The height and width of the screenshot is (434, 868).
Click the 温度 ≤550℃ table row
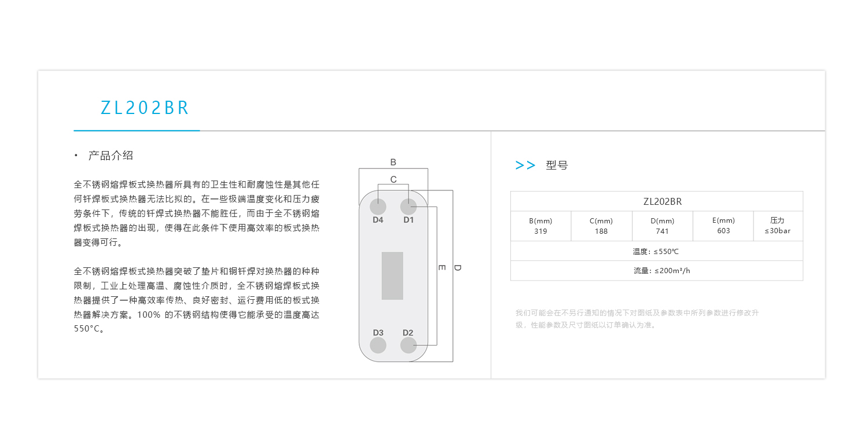[656, 252]
